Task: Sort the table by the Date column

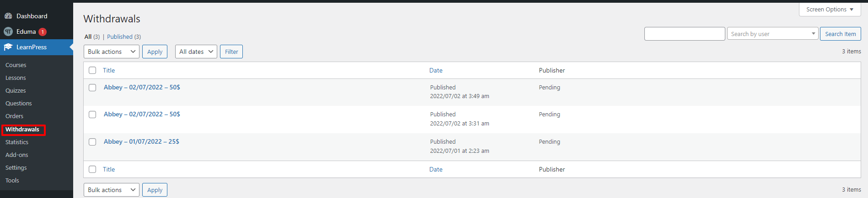Action: (x=436, y=70)
